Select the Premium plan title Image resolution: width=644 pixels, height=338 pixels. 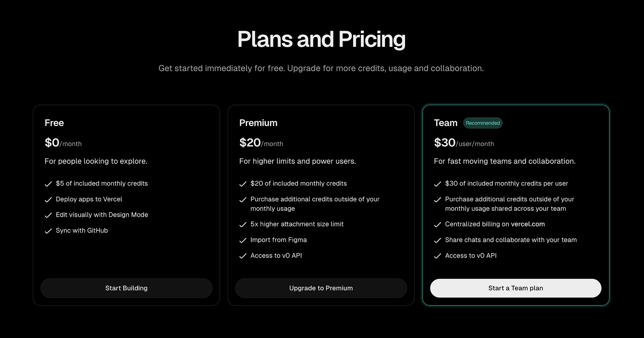tap(258, 123)
